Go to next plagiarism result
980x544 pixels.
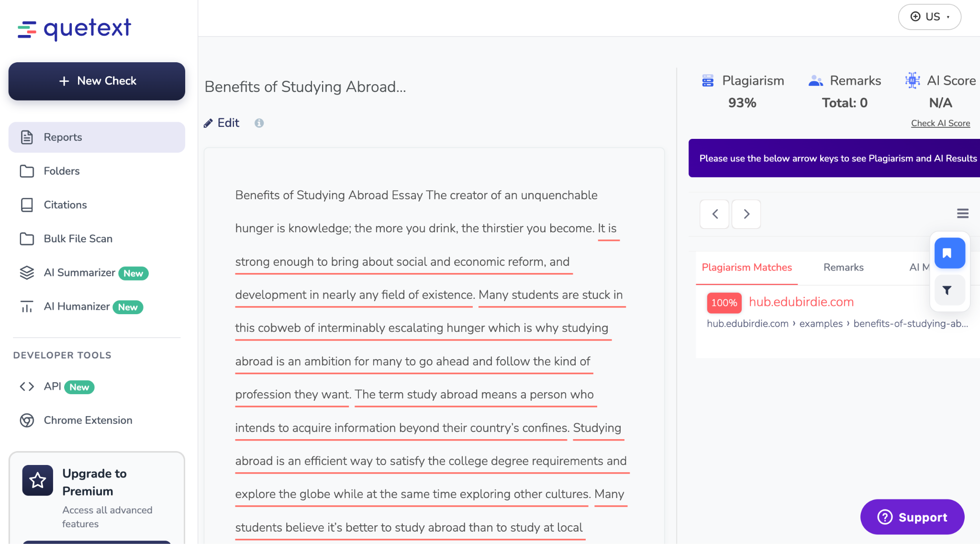[x=746, y=214]
